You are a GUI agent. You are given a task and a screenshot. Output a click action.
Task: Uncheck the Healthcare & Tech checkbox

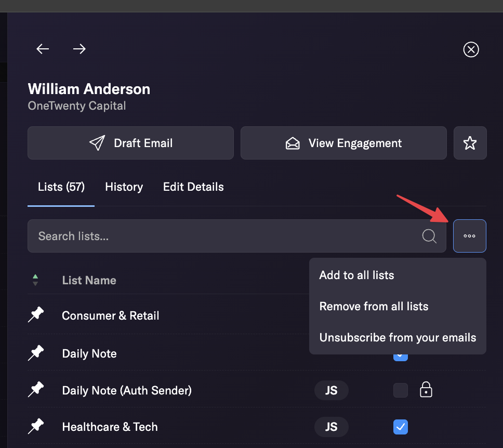[x=401, y=427]
